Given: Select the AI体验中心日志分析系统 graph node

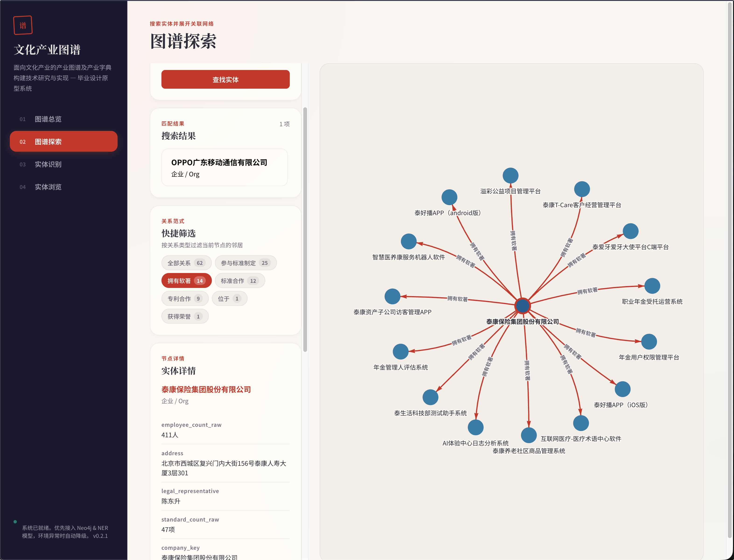Looking at the screenshot, I should 475,427.
